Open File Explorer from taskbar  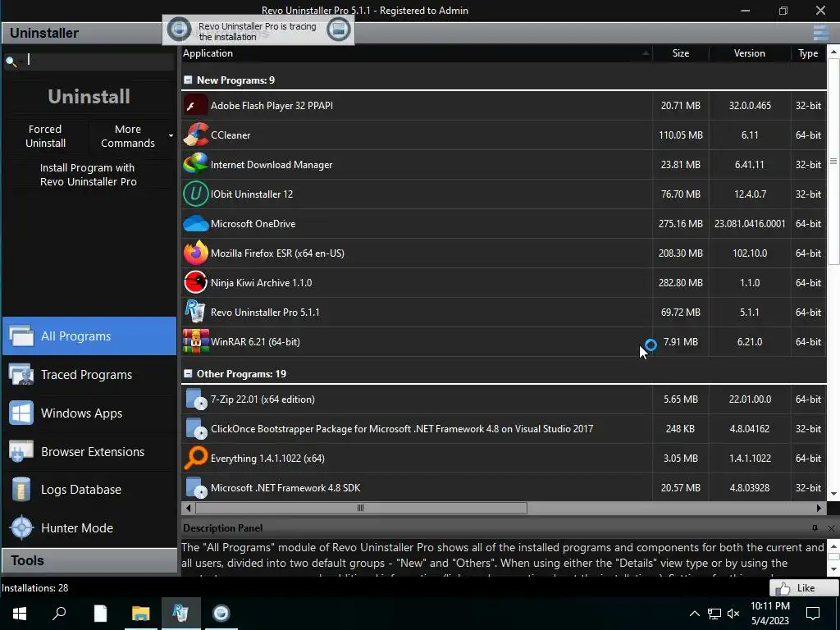click(140, 614)
